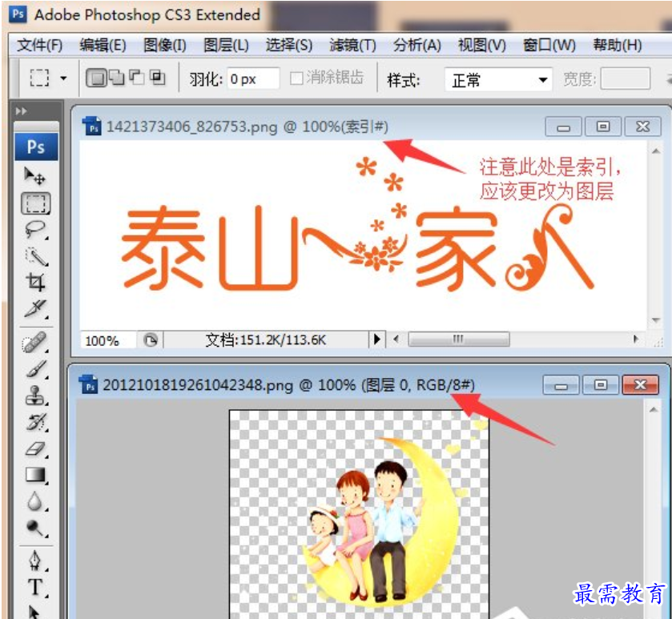Choose New selection mode in options bar

[96, 78]
